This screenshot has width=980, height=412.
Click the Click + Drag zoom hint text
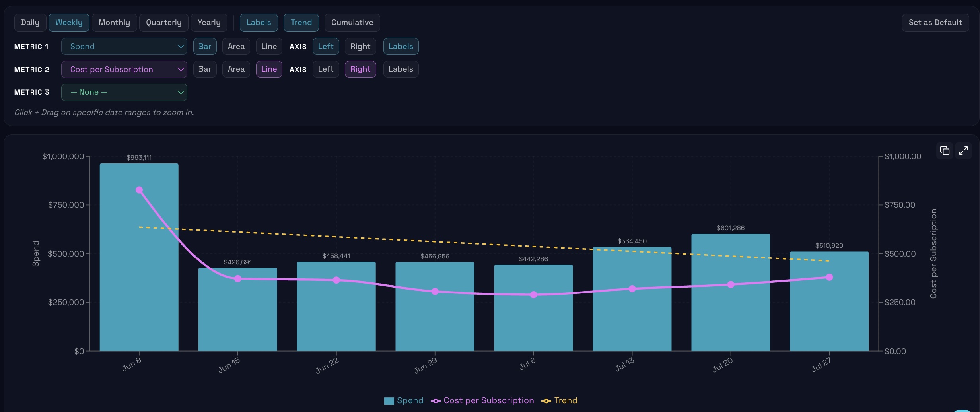[x=104, y=113]
